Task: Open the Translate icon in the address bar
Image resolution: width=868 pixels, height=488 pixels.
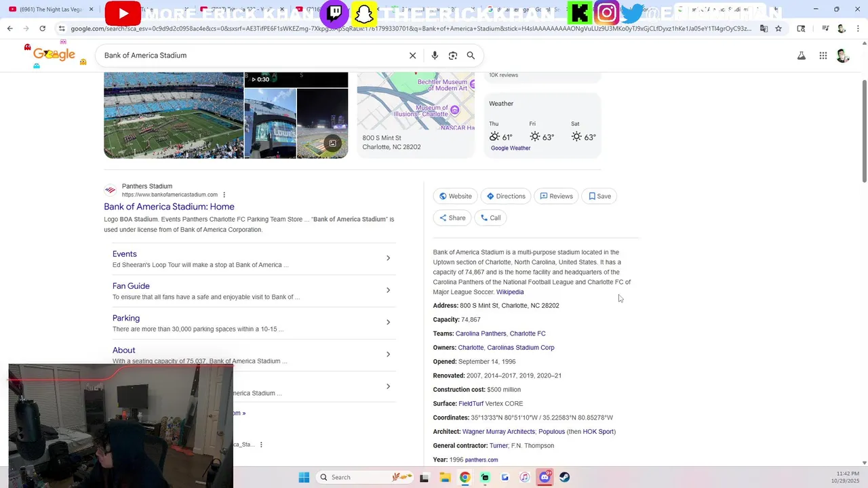Action: pos(764,28)
